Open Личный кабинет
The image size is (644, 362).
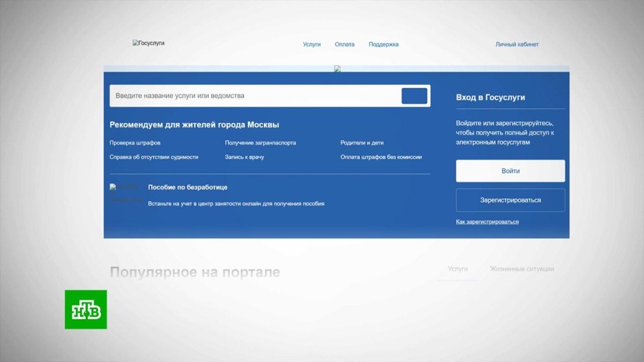pyautogui.click(x=516, y=44)
